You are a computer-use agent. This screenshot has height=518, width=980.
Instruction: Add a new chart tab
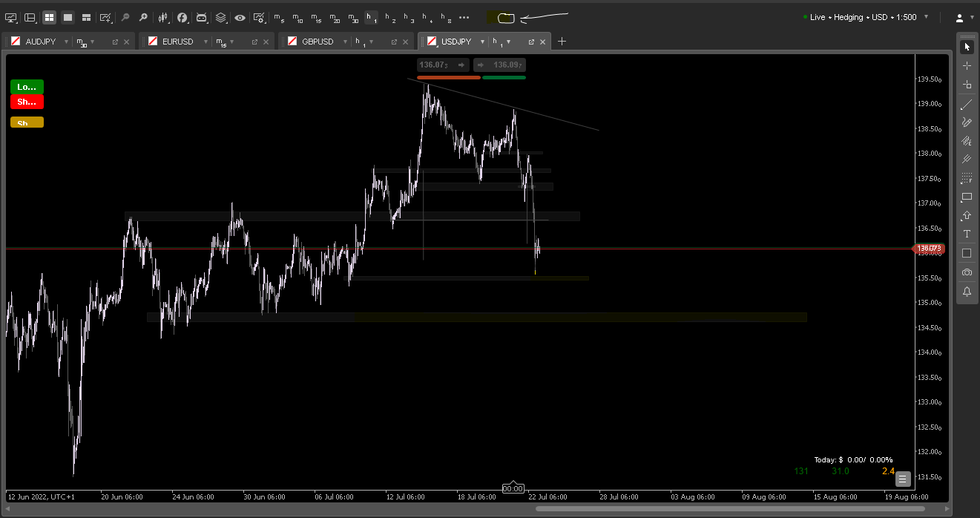click(562, 42)
